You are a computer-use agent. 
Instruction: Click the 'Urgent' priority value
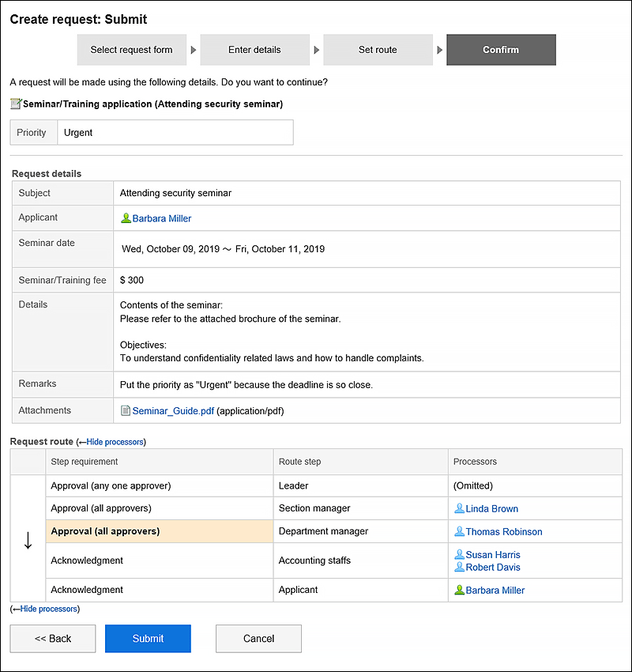click(x=78, y=133)
